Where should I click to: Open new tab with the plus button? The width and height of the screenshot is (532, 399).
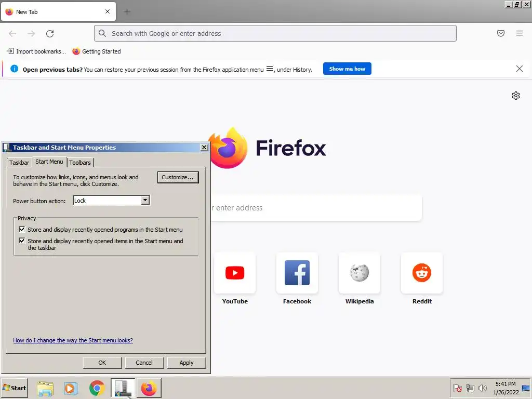pos(127,12)
